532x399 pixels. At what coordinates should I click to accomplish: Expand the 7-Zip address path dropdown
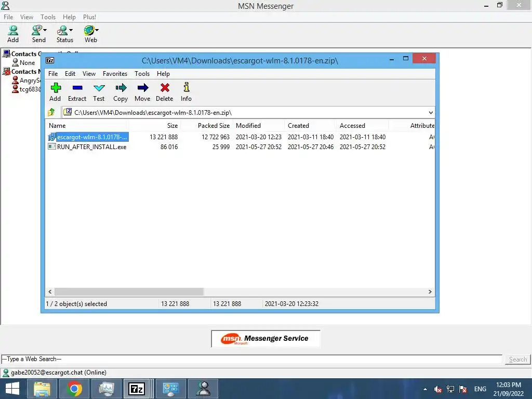tap(431, 113)
